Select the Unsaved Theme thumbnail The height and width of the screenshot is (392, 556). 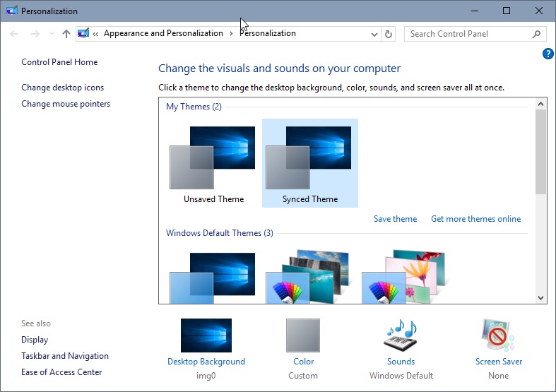213,163
